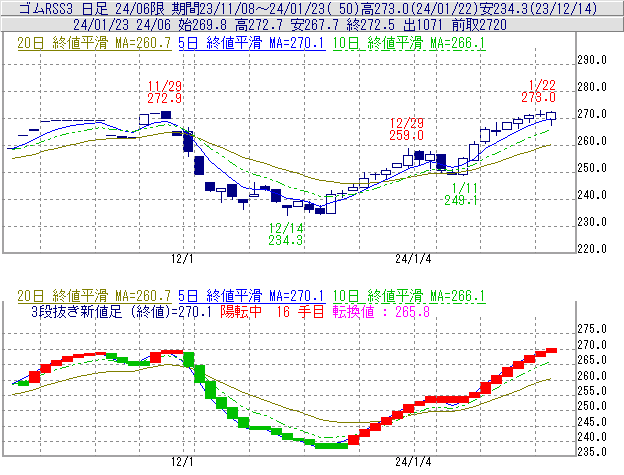Click the lowest green block in three-line break chart
Image resolution: width=624 pixels, height=475 pixels.
click(x=331, y=446)
